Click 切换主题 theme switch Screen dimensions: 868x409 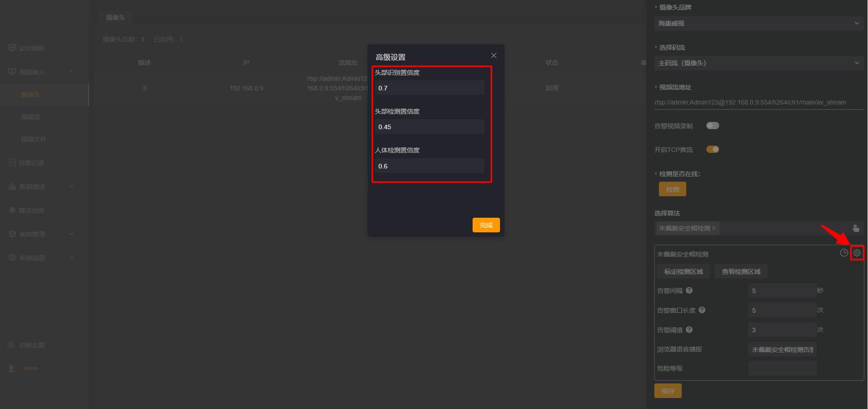tap(32, 345)
